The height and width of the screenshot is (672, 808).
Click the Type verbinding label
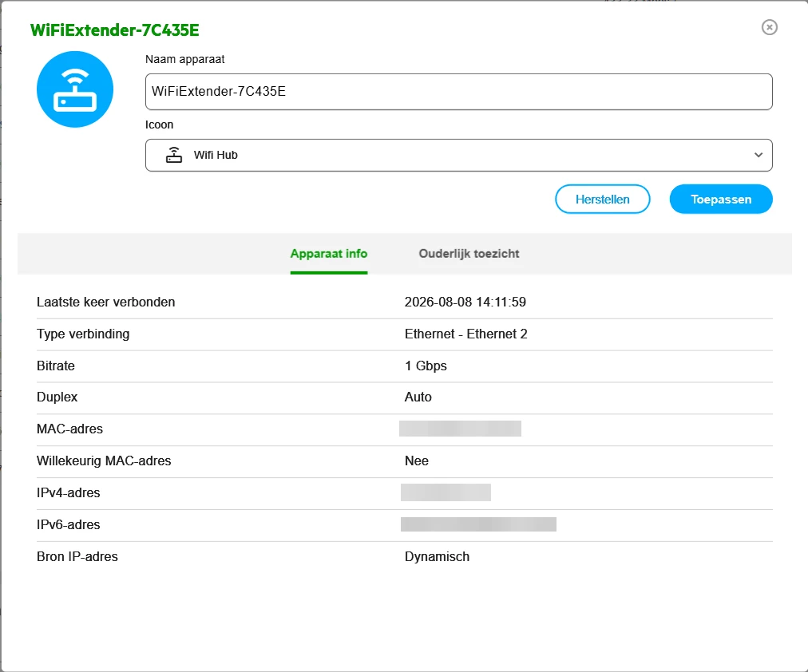pyautogui.click(x=83, y=334)
